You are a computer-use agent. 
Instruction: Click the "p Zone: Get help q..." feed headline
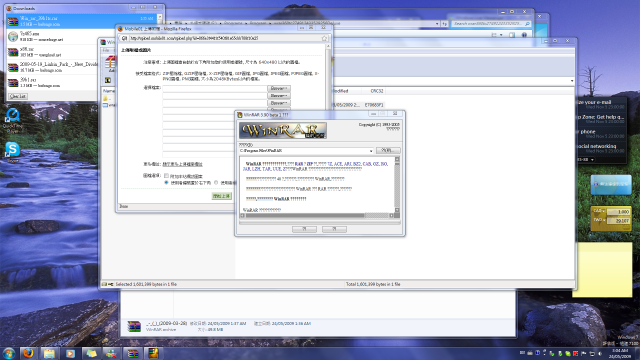click(600, 117)
